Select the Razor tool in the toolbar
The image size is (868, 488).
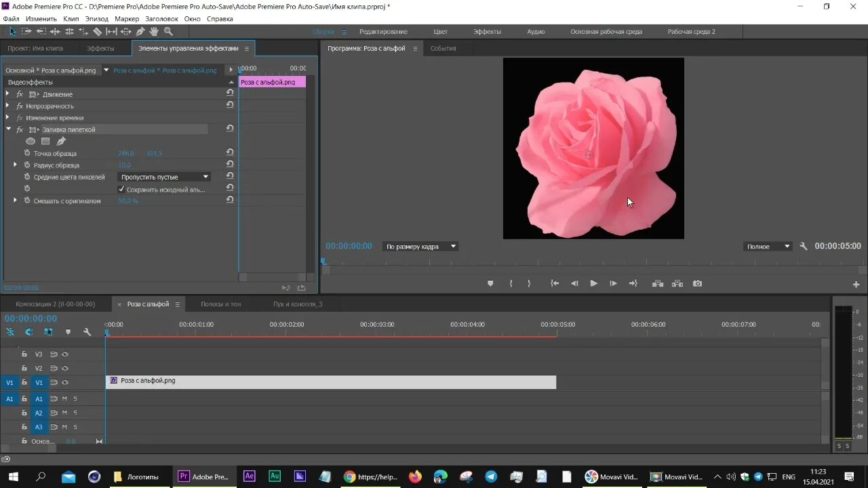[x=97, y=32]
